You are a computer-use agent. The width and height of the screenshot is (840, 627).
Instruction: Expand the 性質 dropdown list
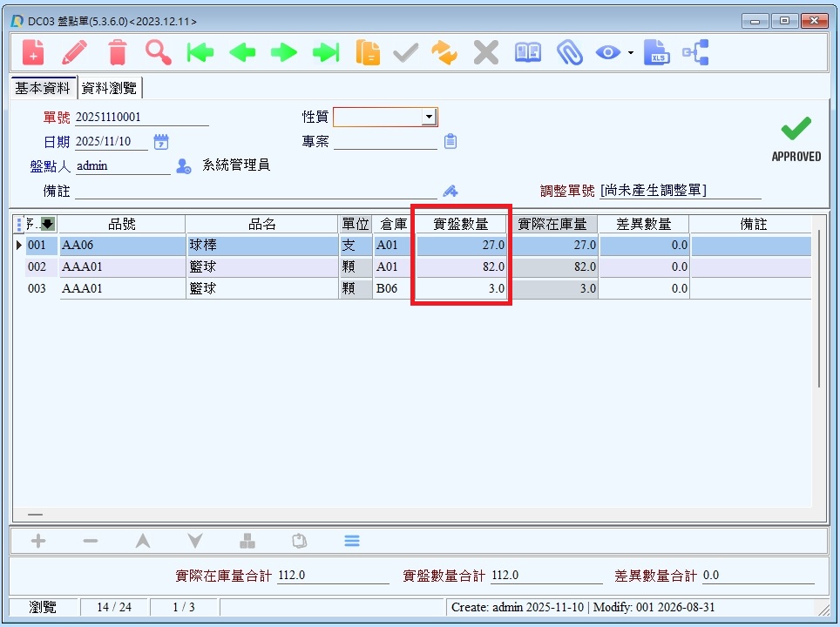tap(429, 117)
